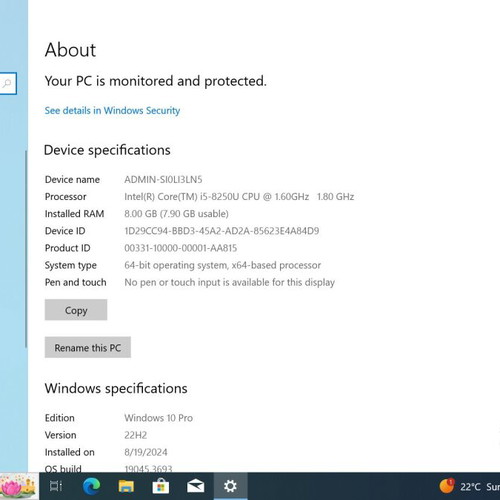Select No pen or touch input text
This screenshot has width=500, height=500.
(x=230, y=282)
